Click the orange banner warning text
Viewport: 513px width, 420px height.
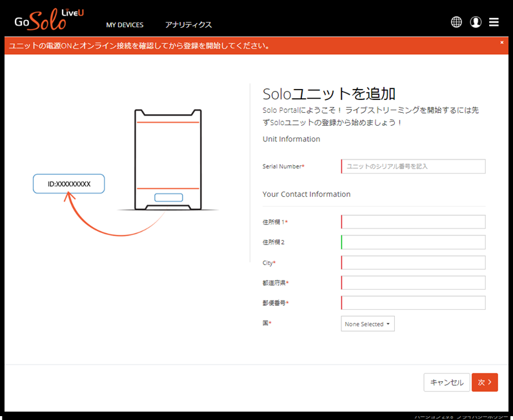[x=139, y=46]
